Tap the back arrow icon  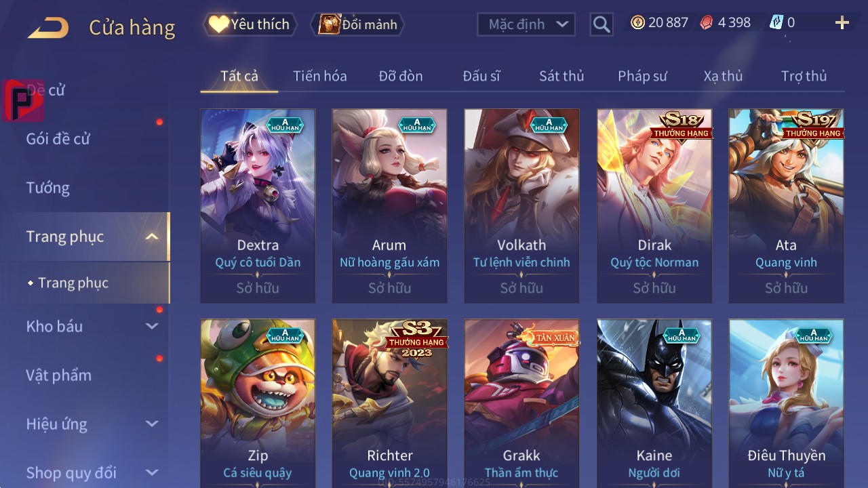coord(48,28)
